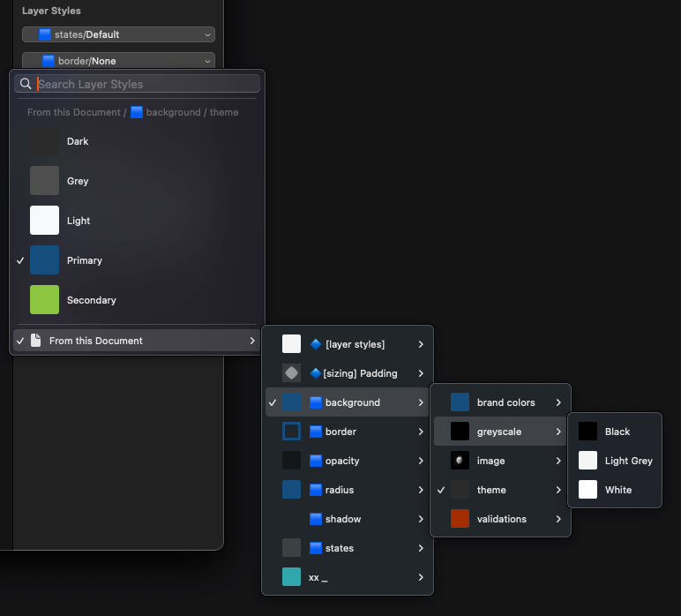Expand the opacity submenu chevron
This screenshot has width=681, height=616.
421,461
